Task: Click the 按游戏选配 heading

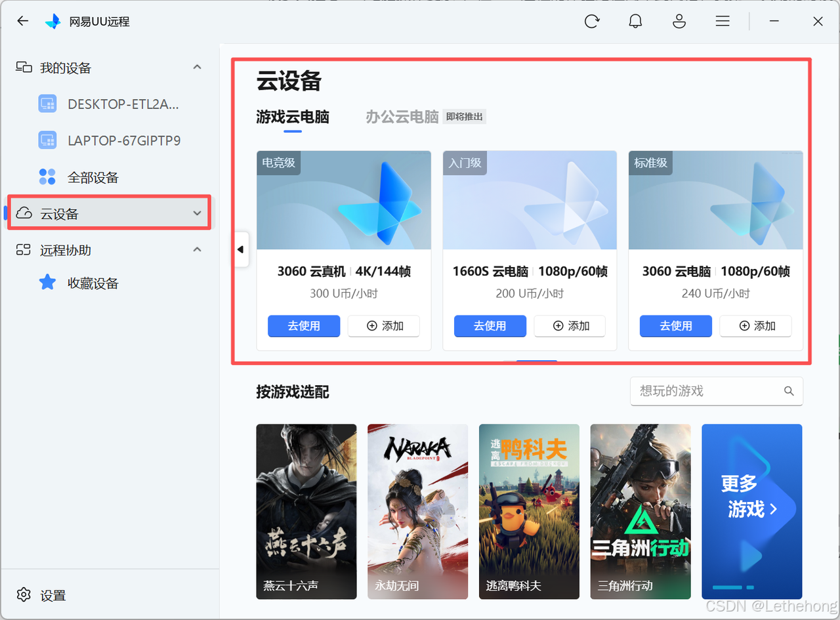Action: coord(293,392)
